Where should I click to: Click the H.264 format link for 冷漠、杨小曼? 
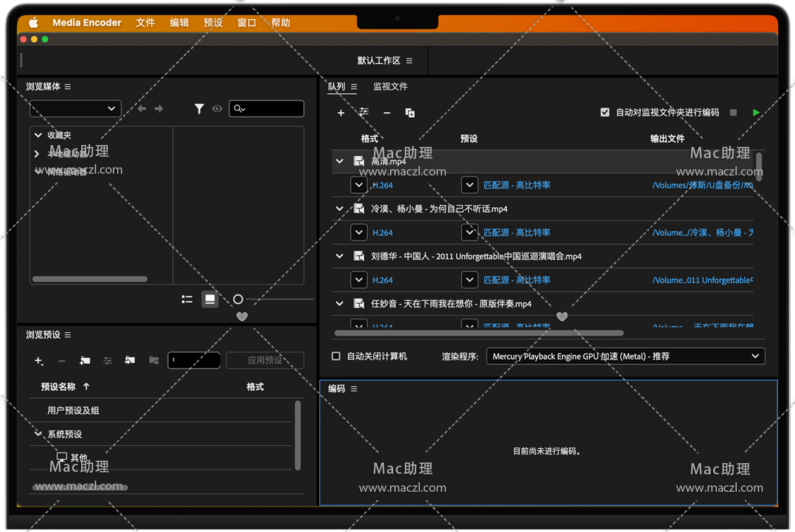383,233
